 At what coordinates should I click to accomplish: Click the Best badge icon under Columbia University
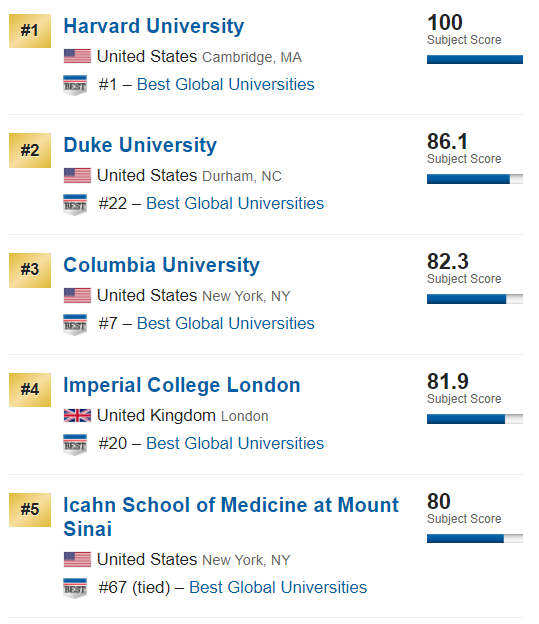click(75, 324)
